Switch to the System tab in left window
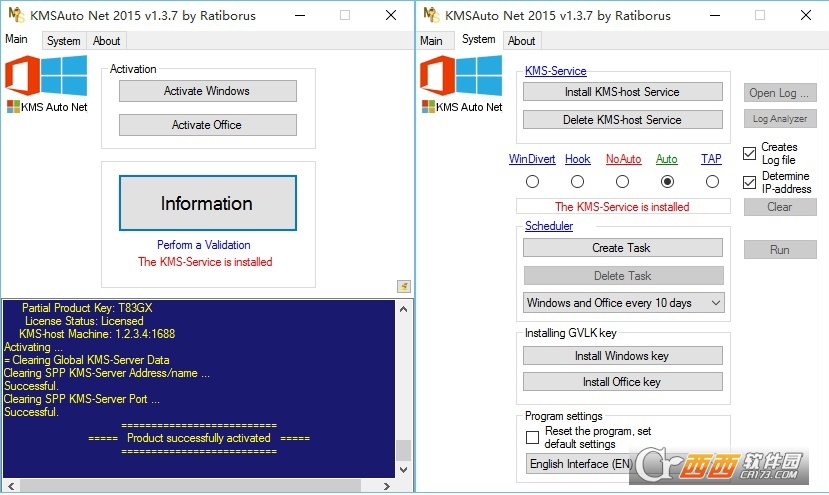This screenshot has width=829, height=495. (x=64, y=41)
